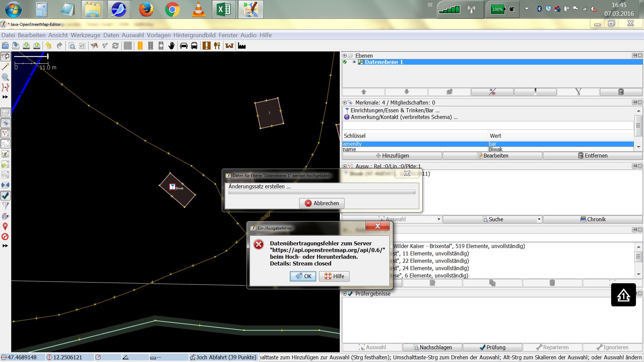The width and height of the screenshot is (644, 362).
Task: Select the draw nodes line tool
Action: click(5, 67)
